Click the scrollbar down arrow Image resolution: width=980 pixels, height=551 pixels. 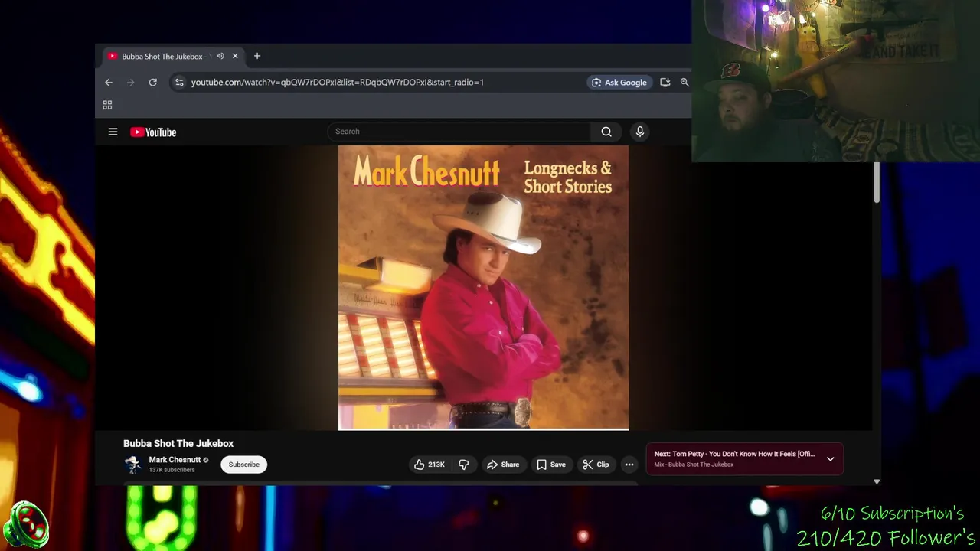pyautogui.click(x=877, y=481)
